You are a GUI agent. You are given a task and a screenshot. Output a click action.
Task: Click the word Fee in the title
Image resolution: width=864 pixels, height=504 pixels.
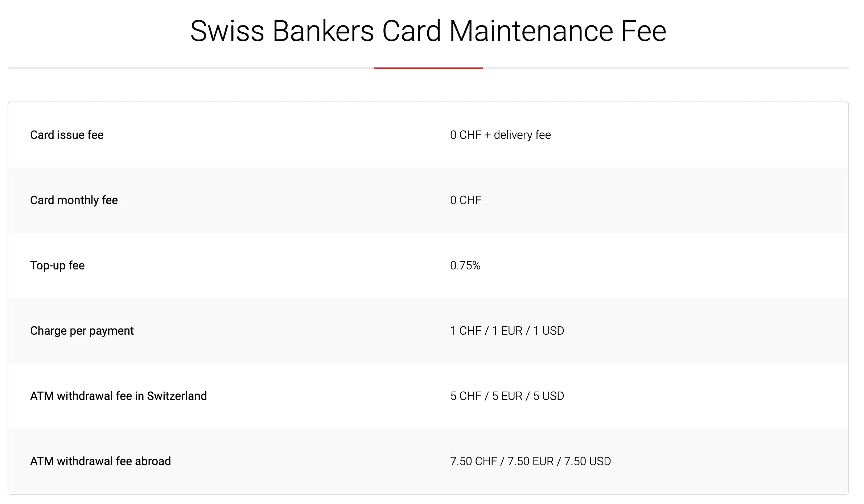point(644,31)
